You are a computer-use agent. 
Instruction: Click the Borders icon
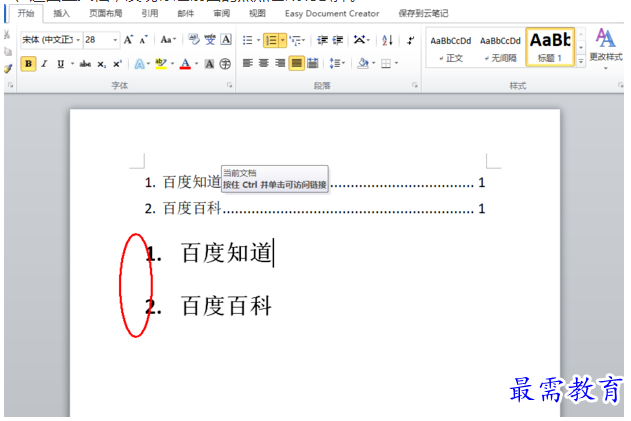(x=386, y=63)
